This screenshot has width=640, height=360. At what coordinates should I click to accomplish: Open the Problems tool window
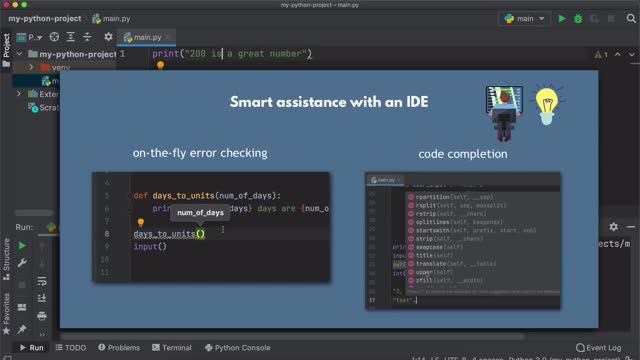pyautogui.click(x=119, y=348)
